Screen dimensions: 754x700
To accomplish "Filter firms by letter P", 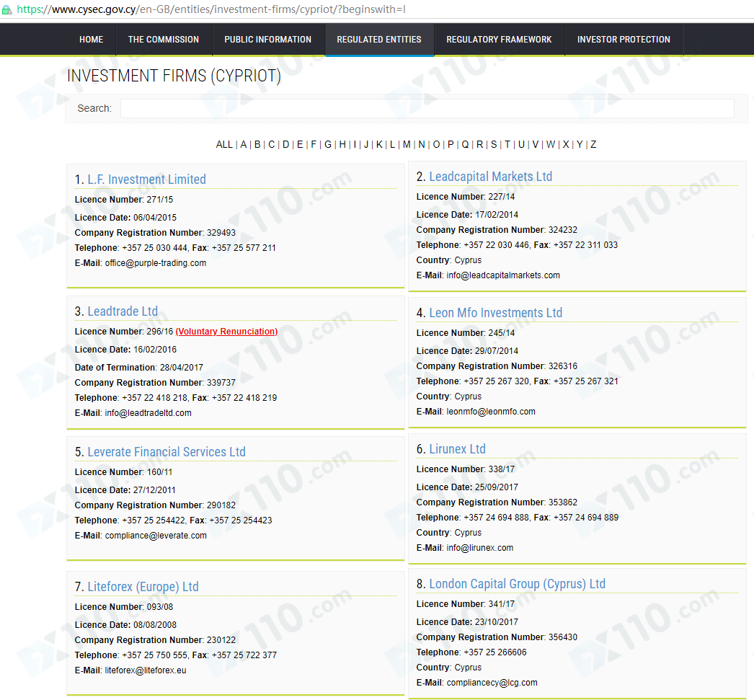I will pyautogui.click(x=451, y=144).
